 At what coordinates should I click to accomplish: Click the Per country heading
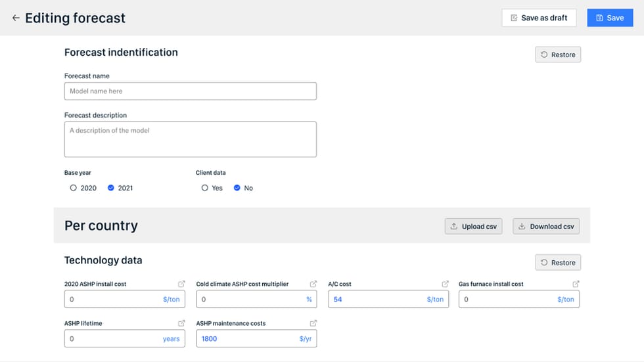tap(101, 225)
